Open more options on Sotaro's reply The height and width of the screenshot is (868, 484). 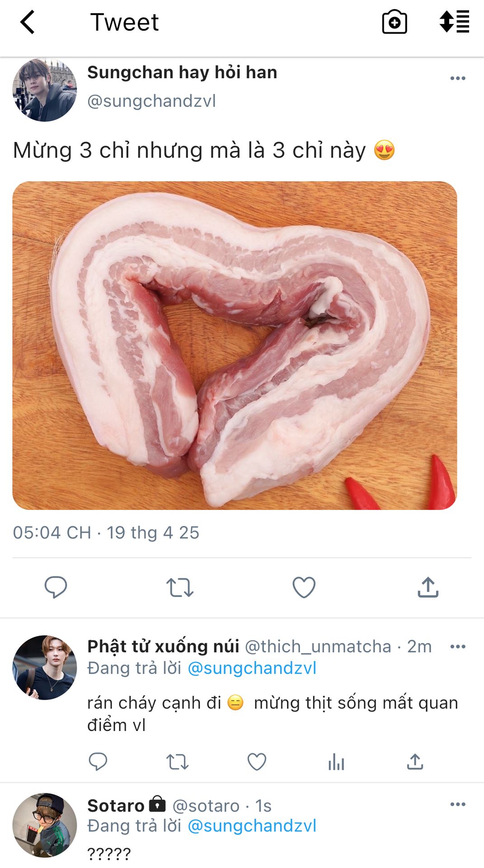(457, 804)
